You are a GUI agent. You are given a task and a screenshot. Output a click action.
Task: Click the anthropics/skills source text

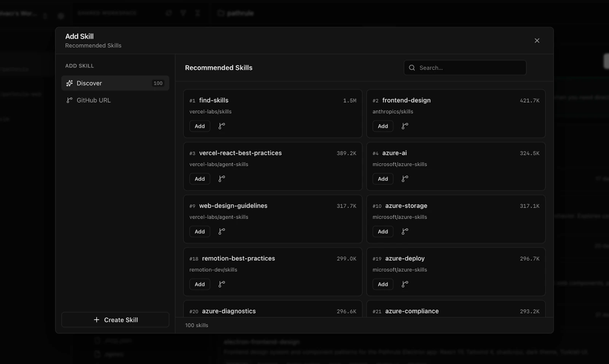(393, 111)
